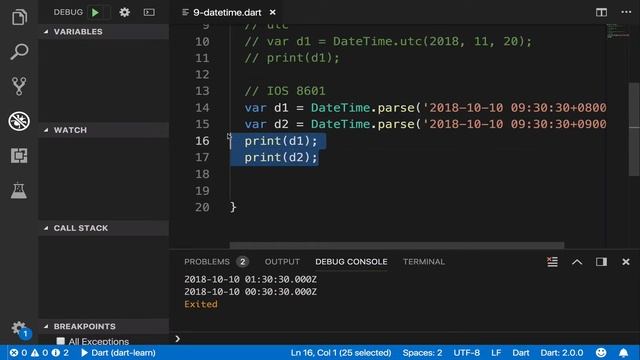Open launch.json configuration gear
This screenshot has width=640, height=360.
click(x=124, y=12)
